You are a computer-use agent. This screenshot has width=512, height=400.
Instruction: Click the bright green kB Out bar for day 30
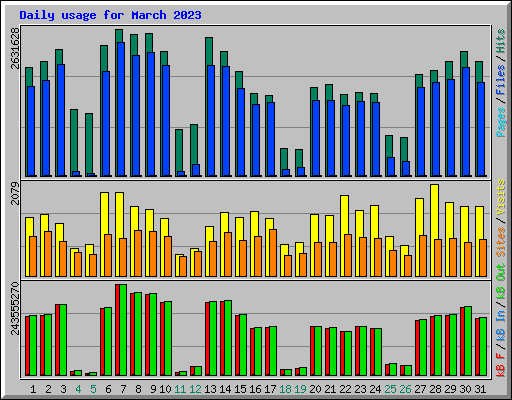tap(468, 341)
